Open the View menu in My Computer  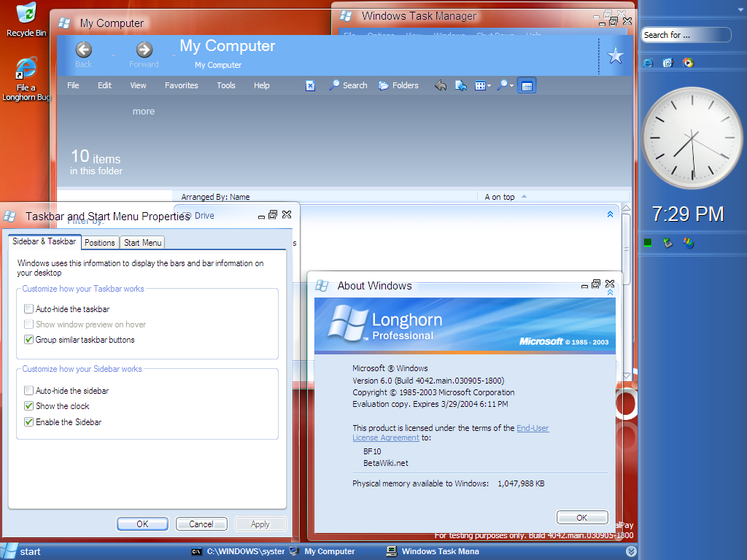pyautogui.click(x=138, y=86)
